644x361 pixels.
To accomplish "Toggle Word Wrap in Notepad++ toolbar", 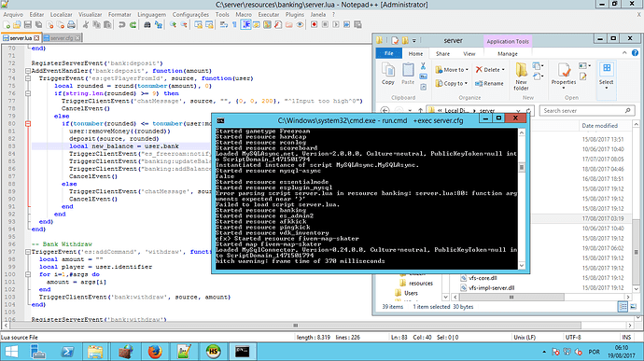I will [223, 25].
